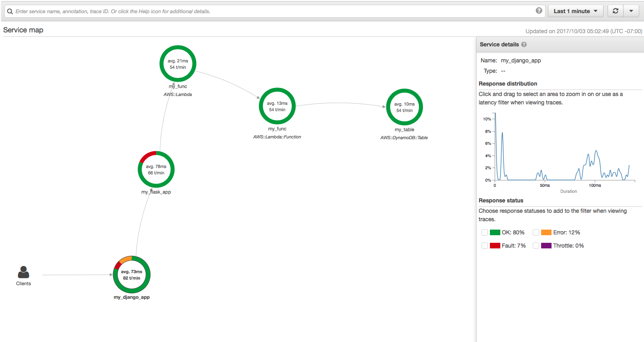Open Service details help icon
This screenshot has width=644, height=342.
pos(524,45)
